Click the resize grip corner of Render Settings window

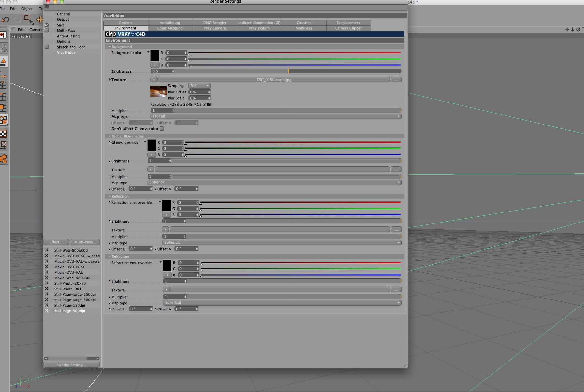(x=405, y=365)
